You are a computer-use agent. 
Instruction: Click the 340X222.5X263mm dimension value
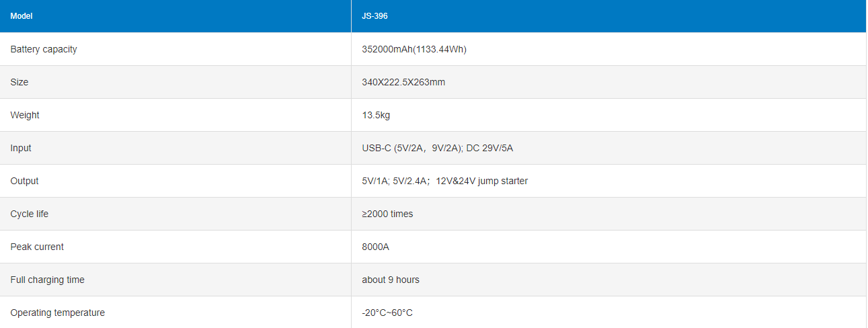pos(403,82)
